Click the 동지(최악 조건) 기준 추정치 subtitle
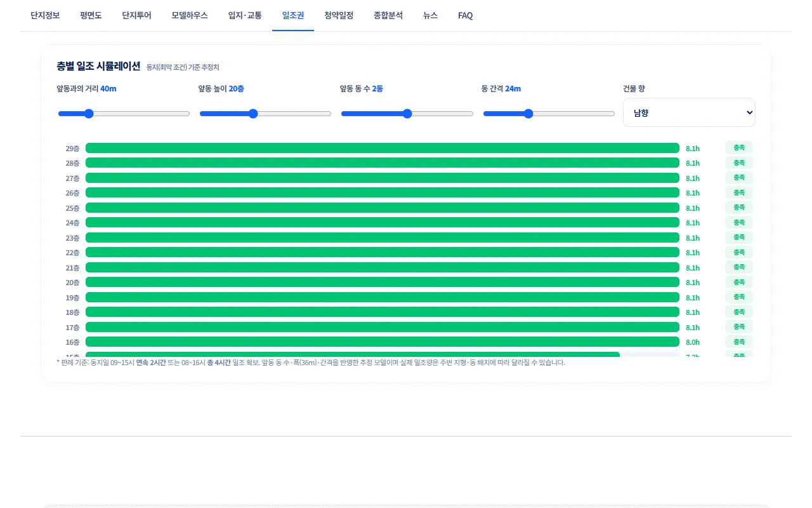This screenshot has height=508, width=812. tap(183, 67)
